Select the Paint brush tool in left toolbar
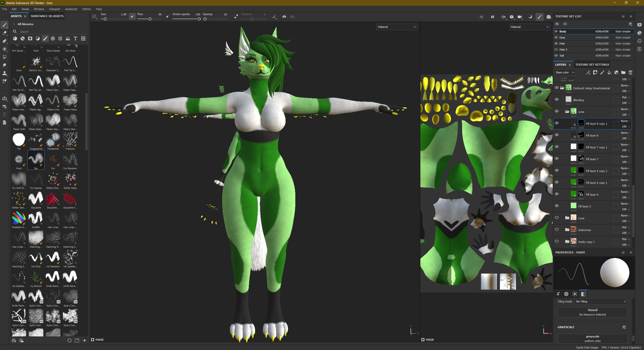 pos(5,25)
